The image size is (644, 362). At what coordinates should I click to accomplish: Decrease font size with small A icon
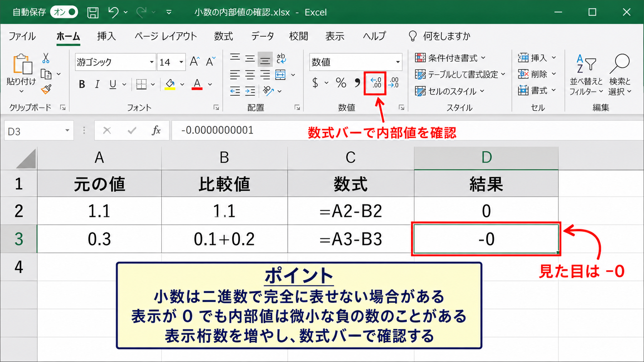tap(210, 62)
